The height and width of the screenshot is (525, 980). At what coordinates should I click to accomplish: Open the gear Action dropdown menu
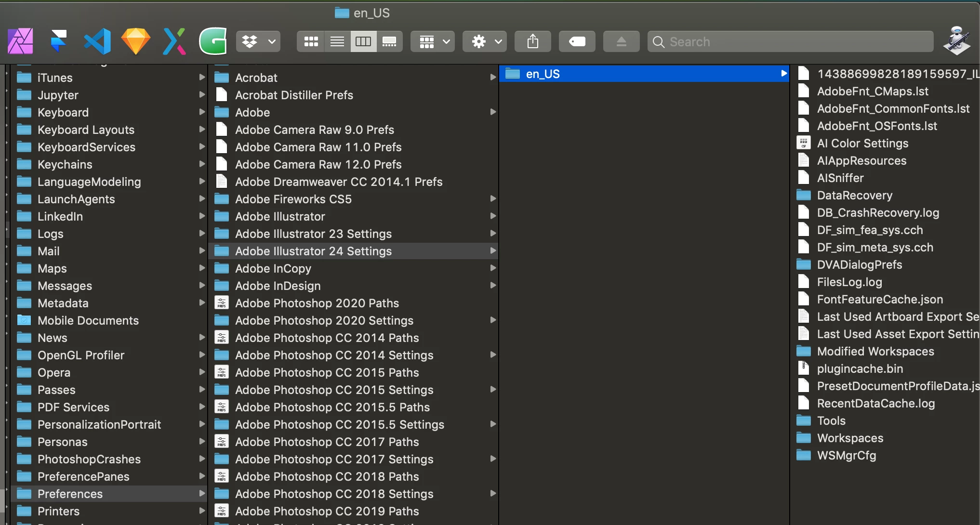click(x=485, y=41)
